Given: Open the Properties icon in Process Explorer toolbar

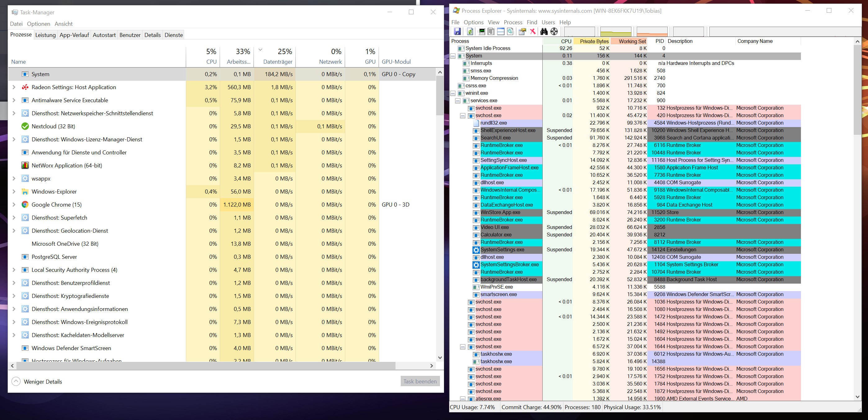Looking at the screenshot, I should [x=522, y=32].
